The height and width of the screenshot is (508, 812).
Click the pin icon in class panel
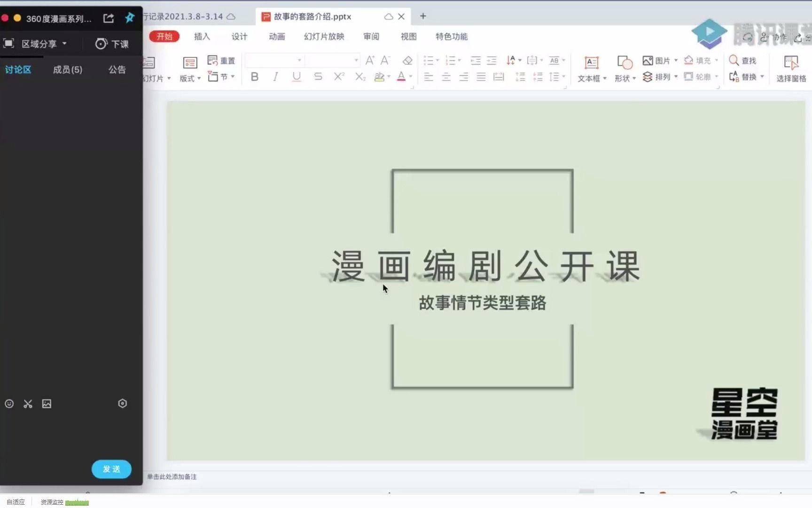[130, 18]
